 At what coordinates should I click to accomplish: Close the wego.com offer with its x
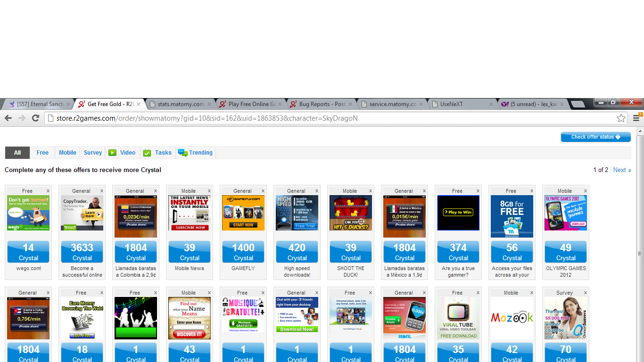48,191
